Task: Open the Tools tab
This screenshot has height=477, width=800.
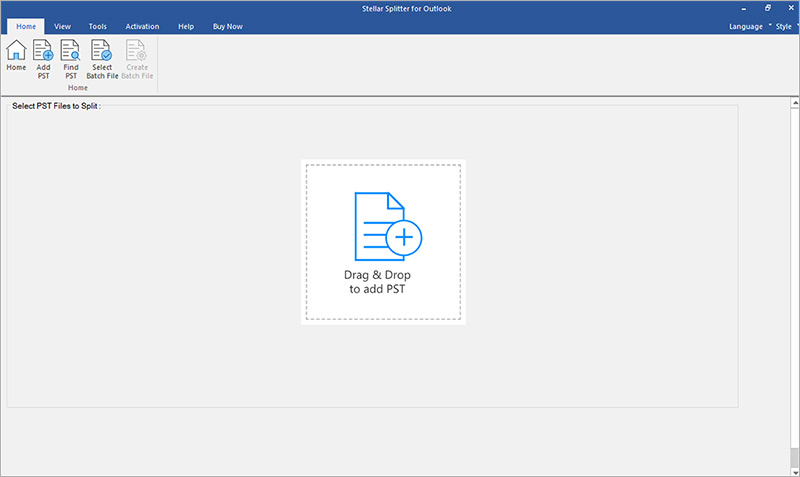Action: pos(97,27)
